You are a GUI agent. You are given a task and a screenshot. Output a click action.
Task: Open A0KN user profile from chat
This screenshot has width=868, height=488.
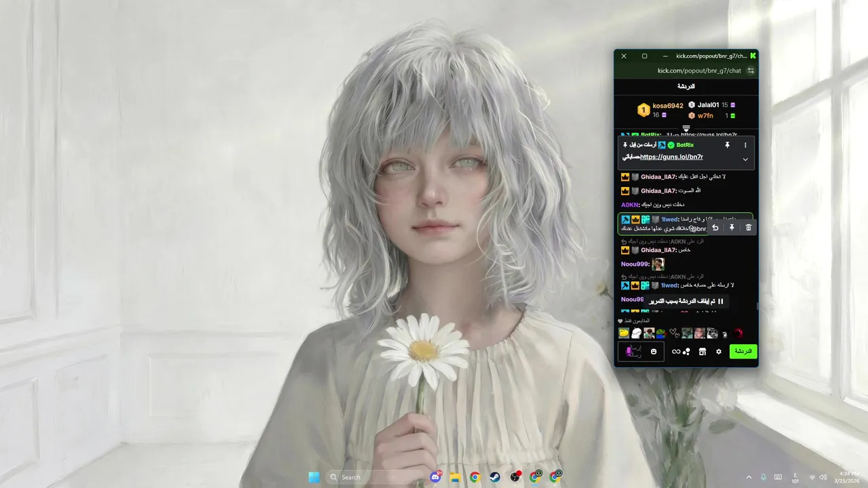630,205
